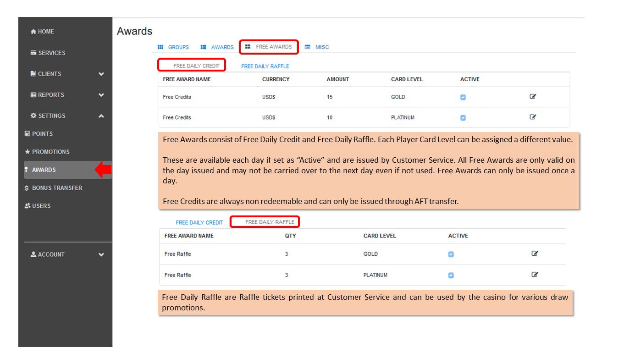The height and width of the screenshot is (364, 624).
Task: Edit the Platinum Free Credits row
Action: 533,117
